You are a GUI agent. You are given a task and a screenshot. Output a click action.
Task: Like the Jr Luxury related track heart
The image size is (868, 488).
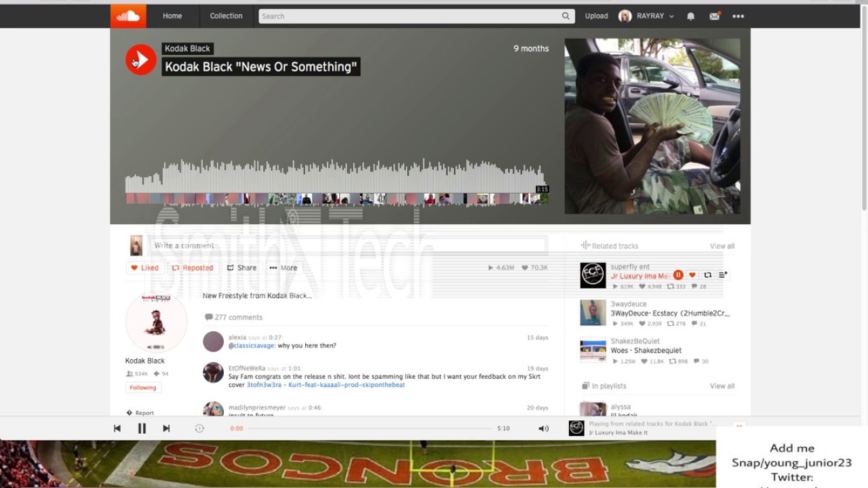click(x=692, y=275)
